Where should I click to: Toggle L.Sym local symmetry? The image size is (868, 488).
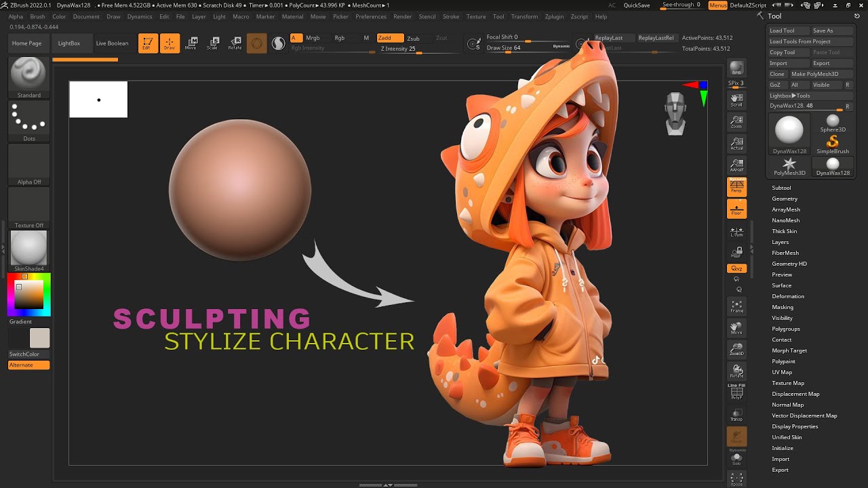(736, 231)
